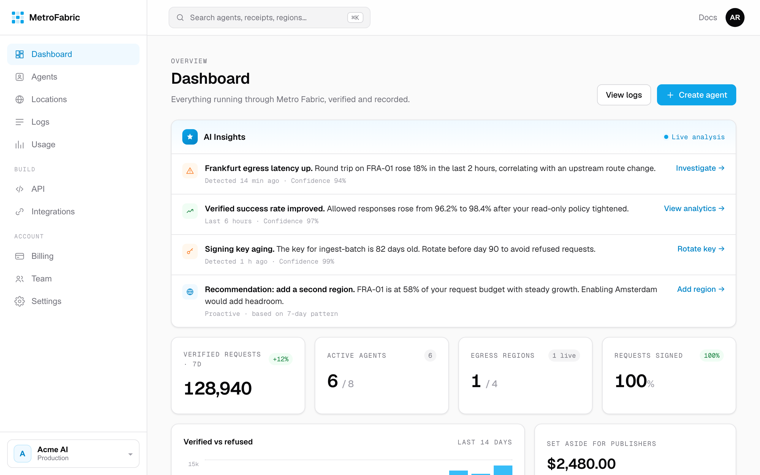The height and width of the screenshot is (475, 760).
Task: Select Usage in the sidebar
Action: click(73, 144)
